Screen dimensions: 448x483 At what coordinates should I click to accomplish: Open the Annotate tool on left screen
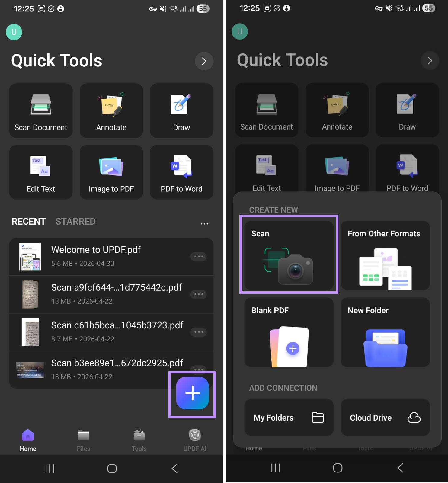tap(111, 110)
